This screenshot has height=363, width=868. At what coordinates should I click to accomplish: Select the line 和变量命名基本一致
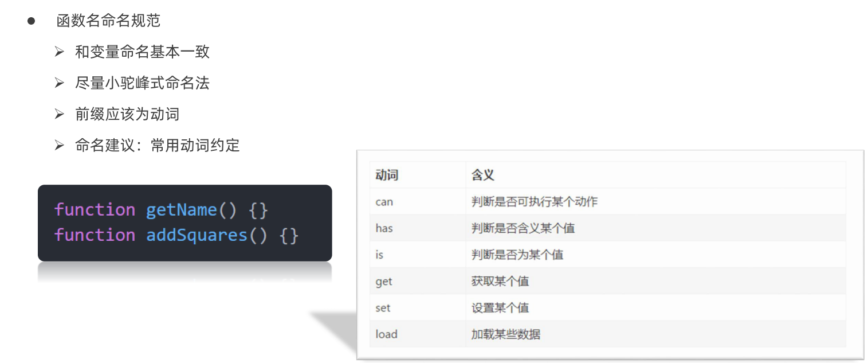click(x=142, y=52)
